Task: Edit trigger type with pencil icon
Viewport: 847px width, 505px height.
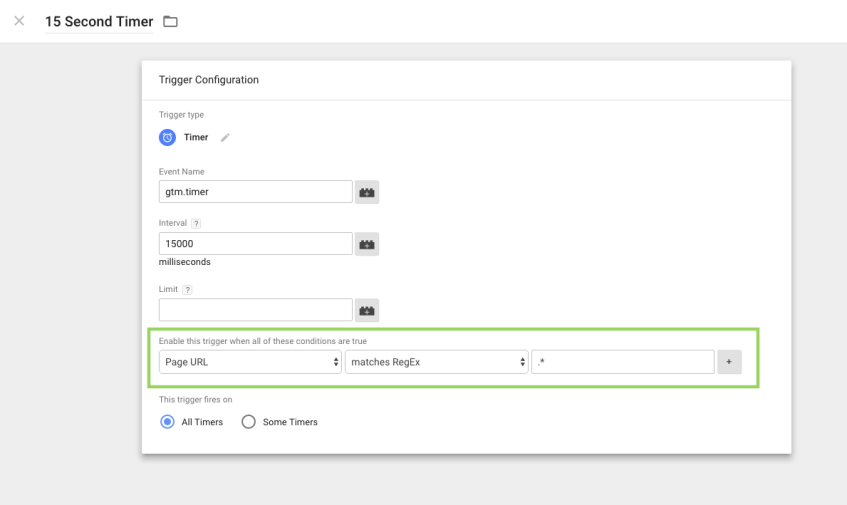Action: 225,138
